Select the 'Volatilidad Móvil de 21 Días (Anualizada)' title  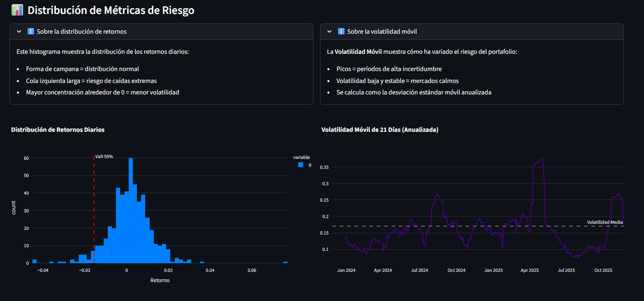coord(380,129)
